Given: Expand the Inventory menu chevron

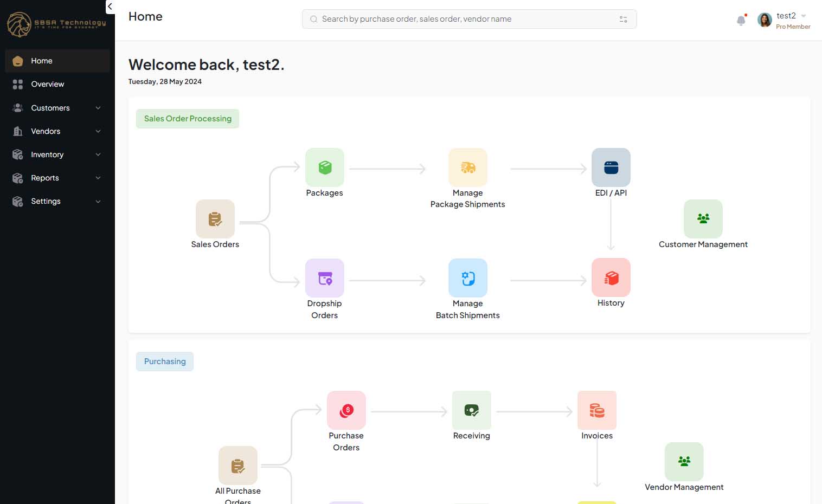Looking at the screenshot, I should [98, 154].
